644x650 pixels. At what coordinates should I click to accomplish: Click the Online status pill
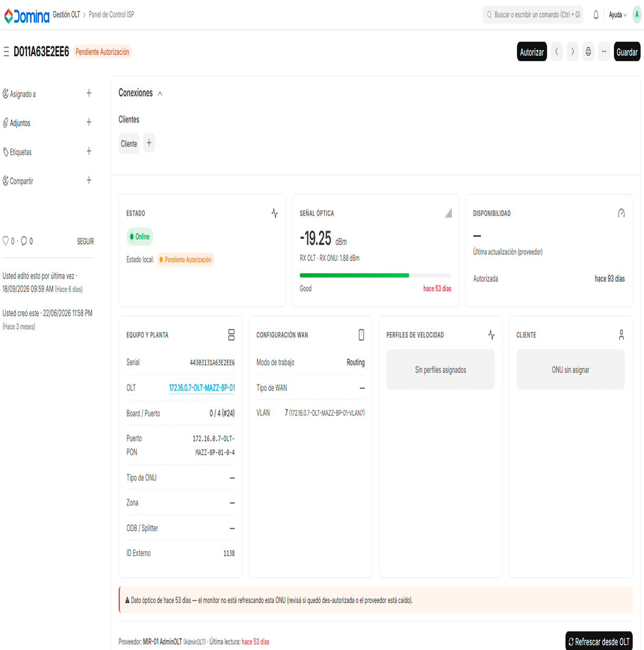click(139, 237)
